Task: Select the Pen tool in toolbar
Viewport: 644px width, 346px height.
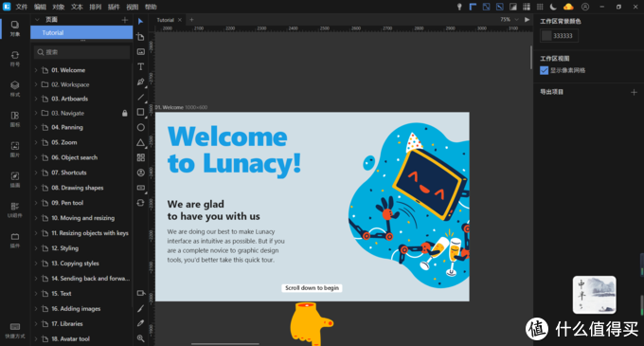Action: pyautogui.click(x=140, y=82)
